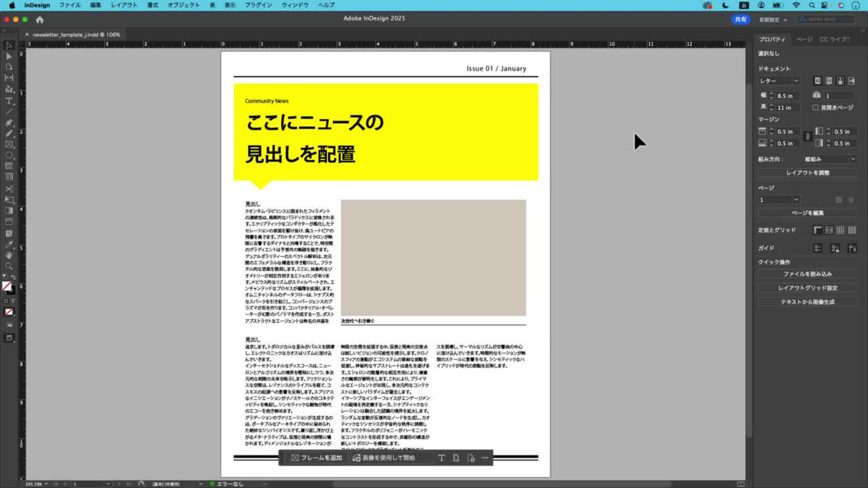Viewport: 868px width, 488px height.
Task: Click the fill color swatch
Action: pos(6,286)
